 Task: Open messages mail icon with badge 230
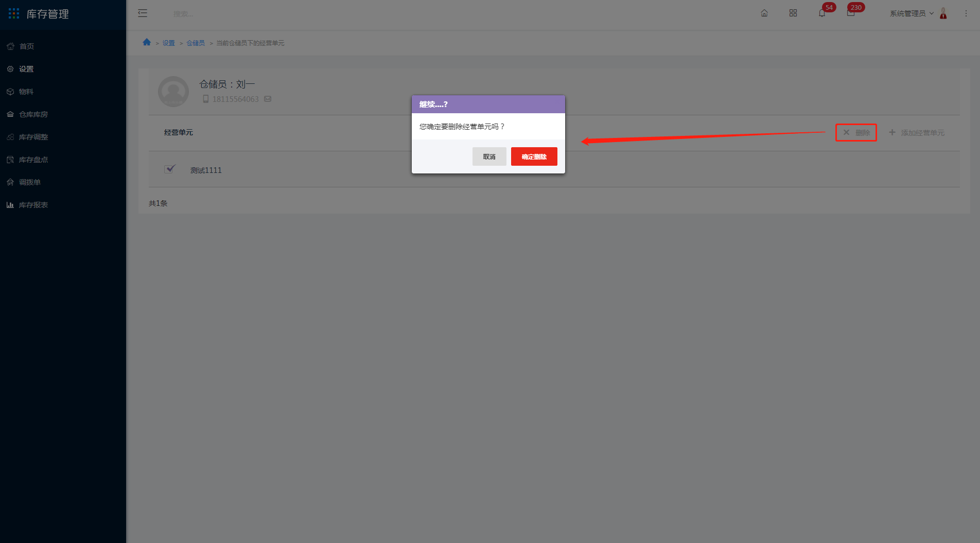[851, 13]
